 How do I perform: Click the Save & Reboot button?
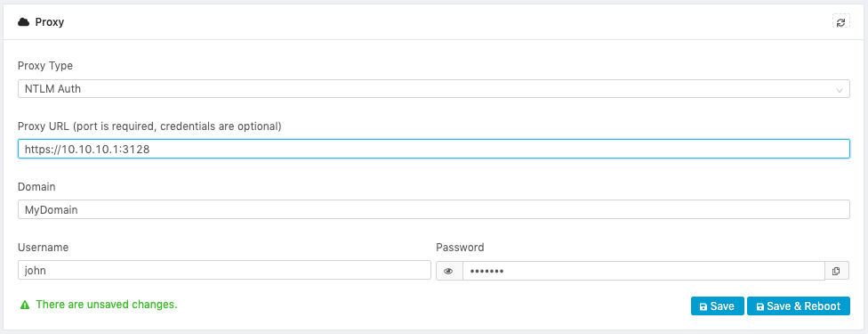point(799,306)
